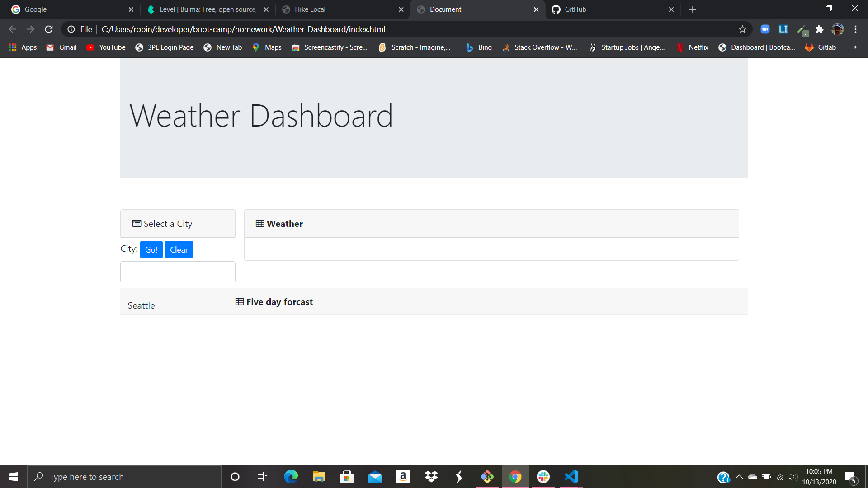
Task: Open the Extensions puzzle icon
Action: coord(819,29)
